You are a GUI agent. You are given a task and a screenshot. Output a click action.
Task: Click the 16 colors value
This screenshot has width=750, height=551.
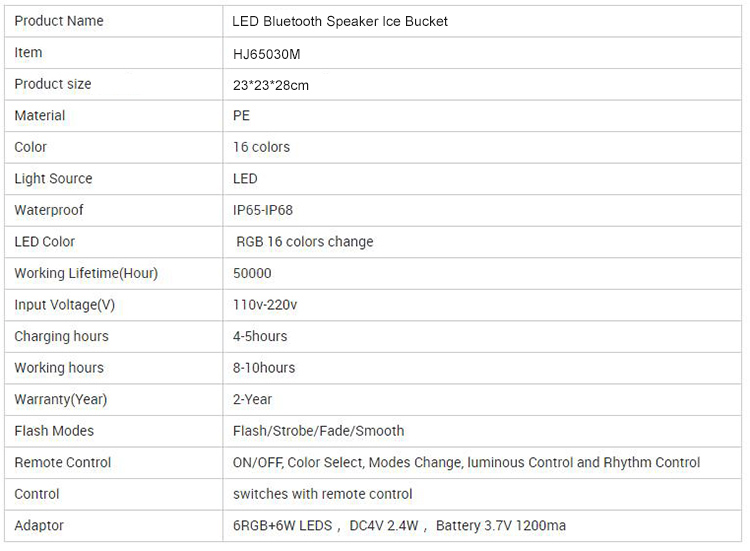(x=261, y=147)
